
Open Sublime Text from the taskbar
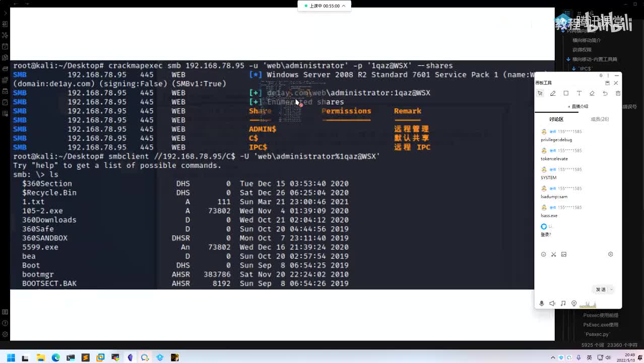[86, 357]
